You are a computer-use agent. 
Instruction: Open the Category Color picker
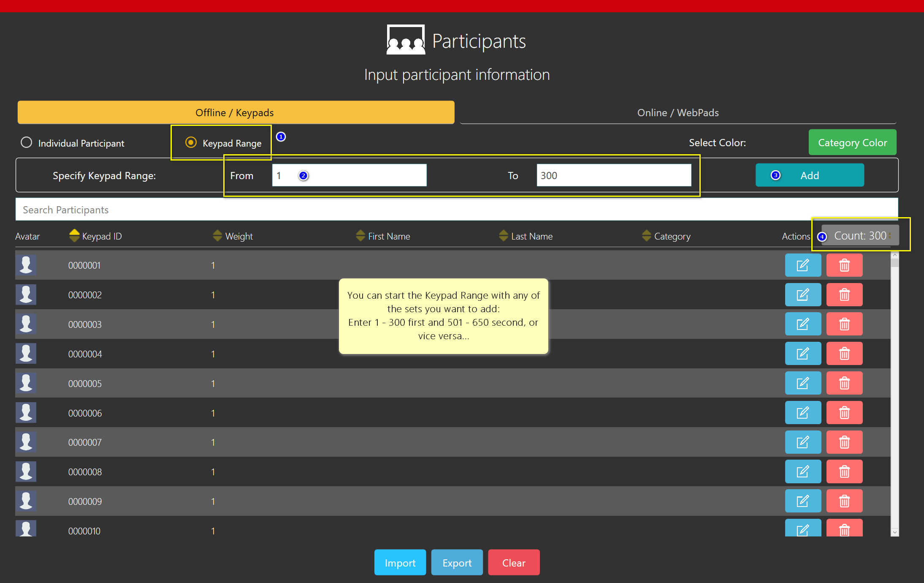point(852,143)
